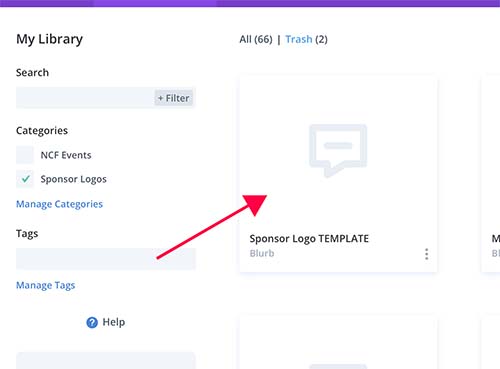Screen dimensions: 500x369
Task: Check the NCF Events category checkbox
Action: [x=25, y=155]
